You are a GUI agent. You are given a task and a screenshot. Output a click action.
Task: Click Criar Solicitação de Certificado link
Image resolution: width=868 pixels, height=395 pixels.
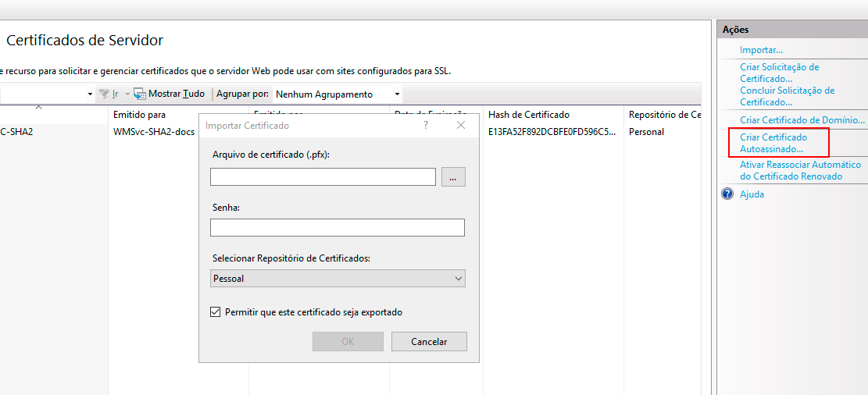pyautogui.click(x=780, y=73)
